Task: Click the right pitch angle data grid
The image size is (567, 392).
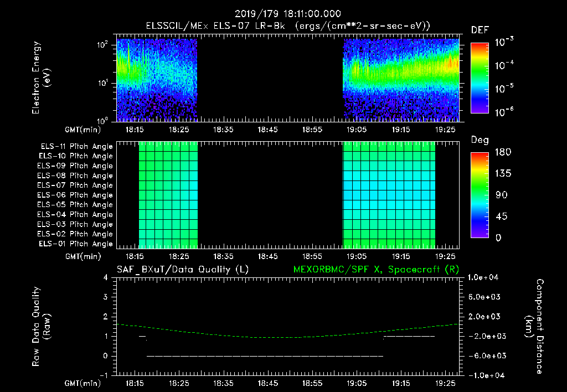Action: (389, 195)
